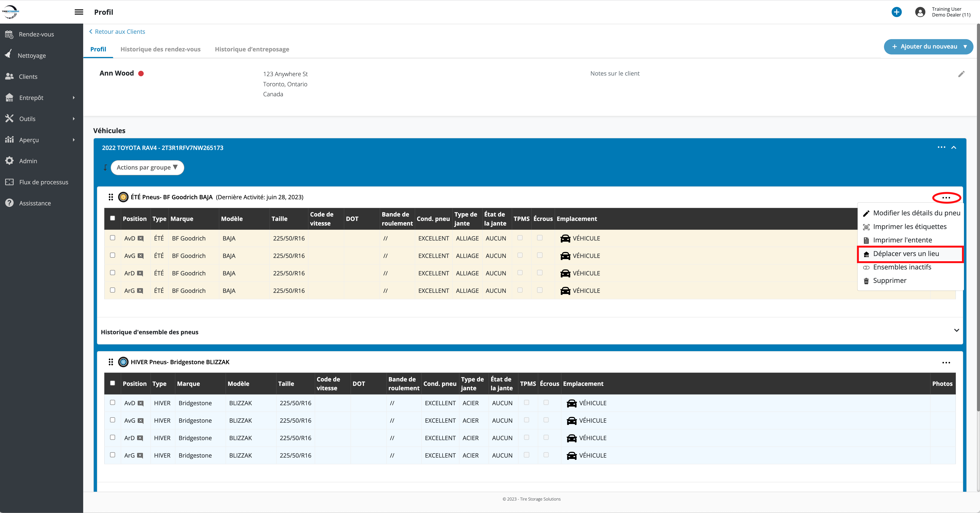Check the HIVER ArG tire row checkbox
Screen dimensions: 980x513
(113, 455)
